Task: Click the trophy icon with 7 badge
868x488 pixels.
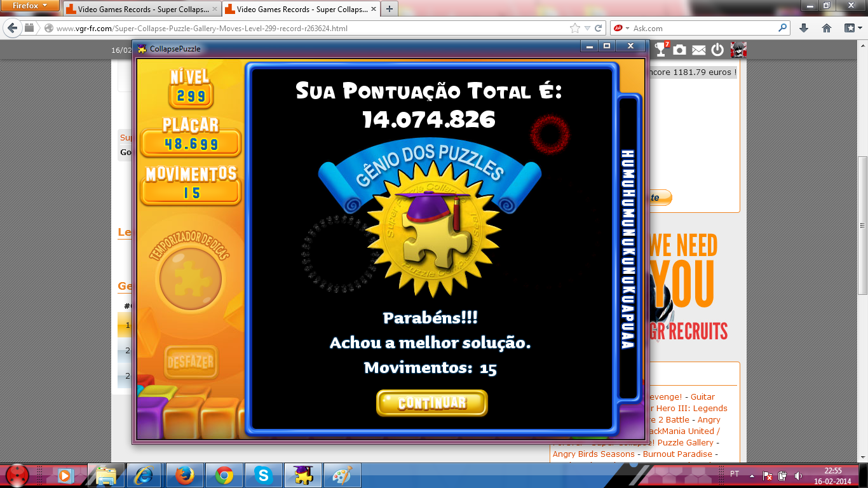Action: [661, 50]
